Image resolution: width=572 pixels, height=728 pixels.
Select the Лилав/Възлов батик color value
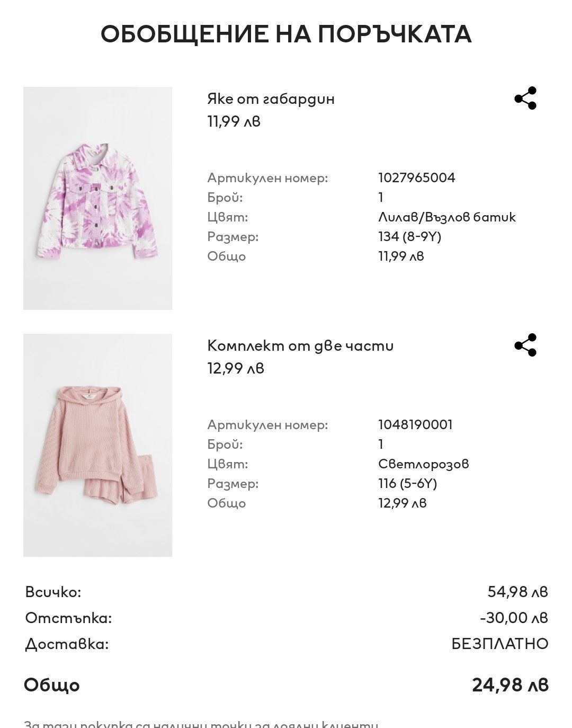click(446, 217)
